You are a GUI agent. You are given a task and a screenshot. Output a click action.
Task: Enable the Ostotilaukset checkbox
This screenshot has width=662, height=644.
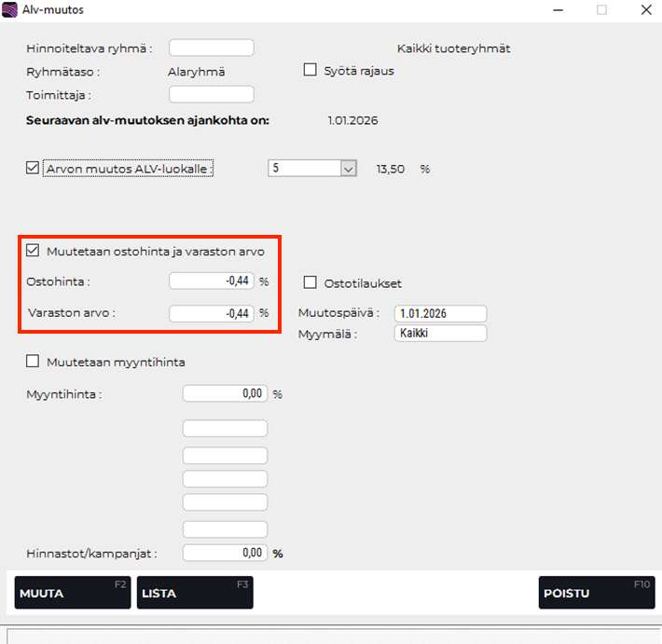click(310, 283)
